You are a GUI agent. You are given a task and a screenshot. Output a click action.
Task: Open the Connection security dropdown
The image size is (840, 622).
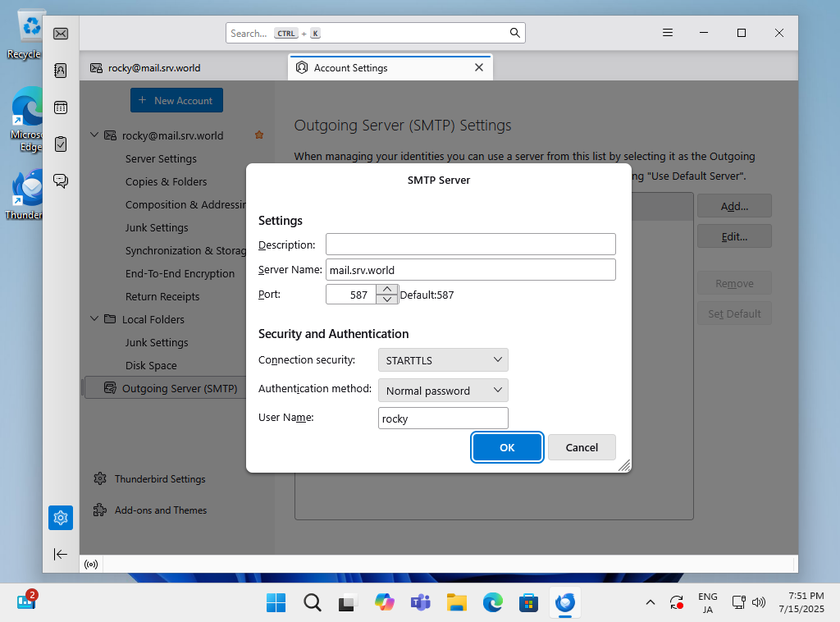443,359
